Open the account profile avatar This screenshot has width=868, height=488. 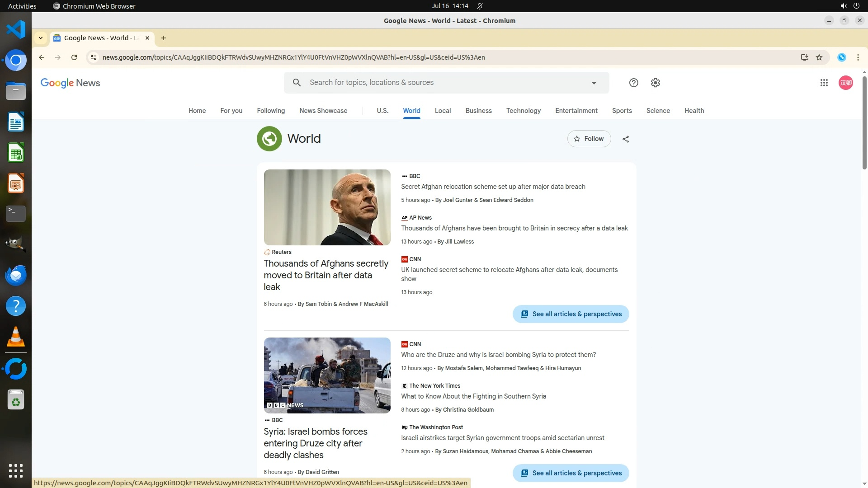845,83
